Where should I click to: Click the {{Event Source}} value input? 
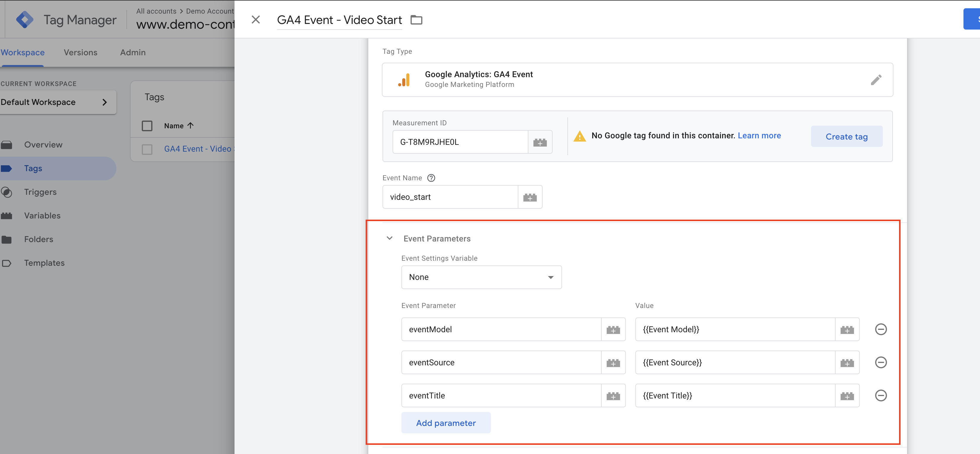[x=735, y=363]
